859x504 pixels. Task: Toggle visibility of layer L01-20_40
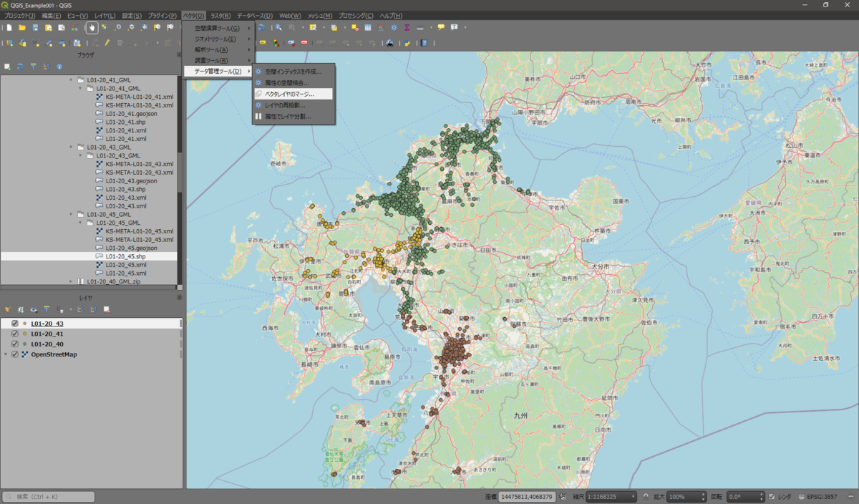pyautogui.click(x=14, y=344)
